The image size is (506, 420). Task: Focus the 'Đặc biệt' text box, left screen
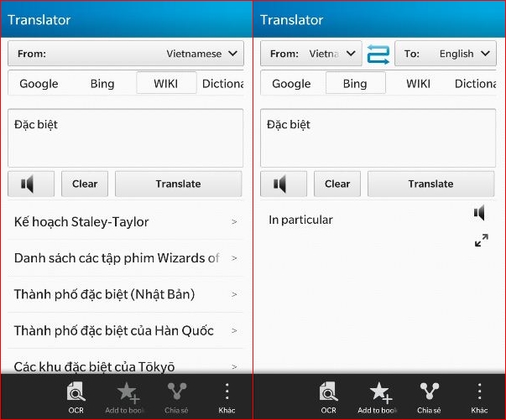126,138
